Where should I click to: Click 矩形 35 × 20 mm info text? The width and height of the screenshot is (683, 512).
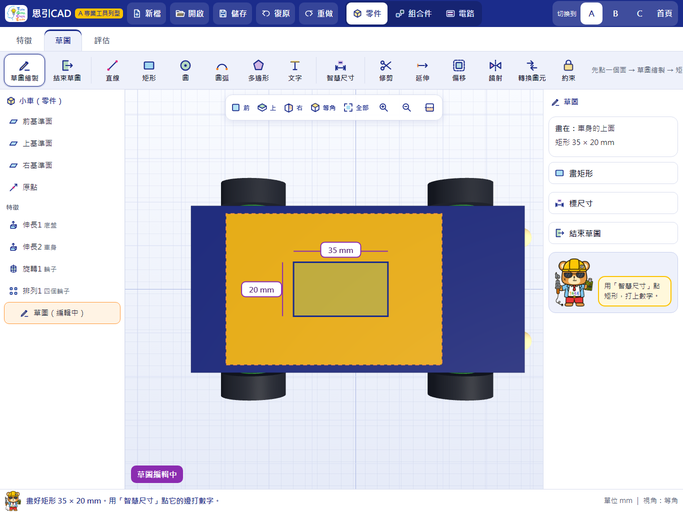pos(585,142)
